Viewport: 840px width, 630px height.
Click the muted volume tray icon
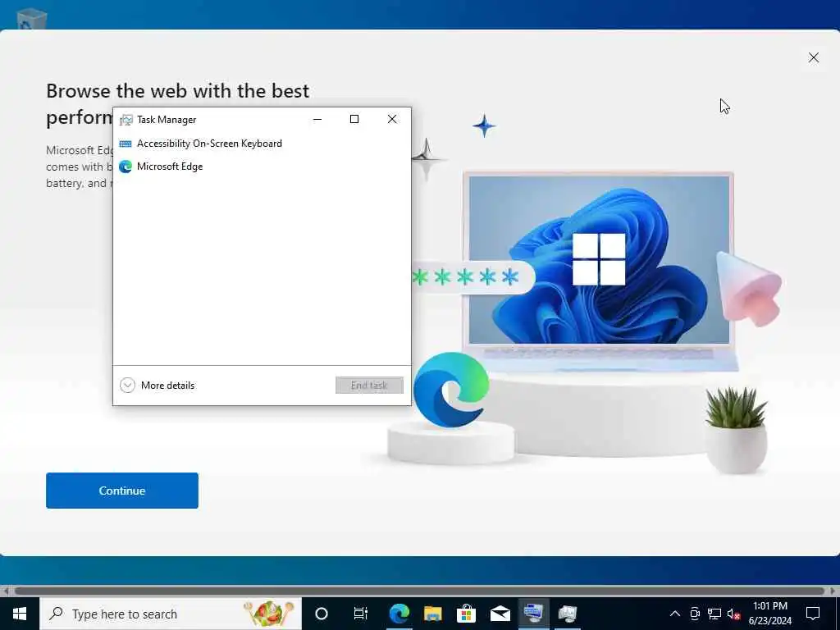734,614
